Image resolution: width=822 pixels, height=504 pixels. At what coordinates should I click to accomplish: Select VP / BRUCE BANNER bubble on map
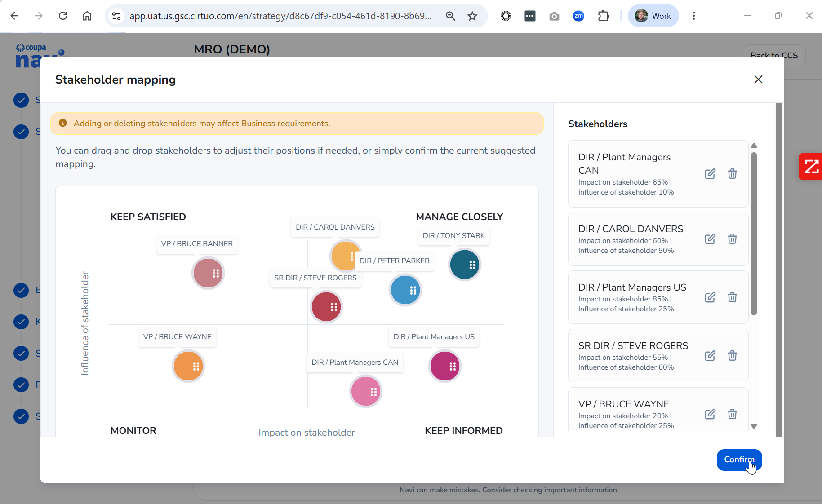(x=208, y=273)
